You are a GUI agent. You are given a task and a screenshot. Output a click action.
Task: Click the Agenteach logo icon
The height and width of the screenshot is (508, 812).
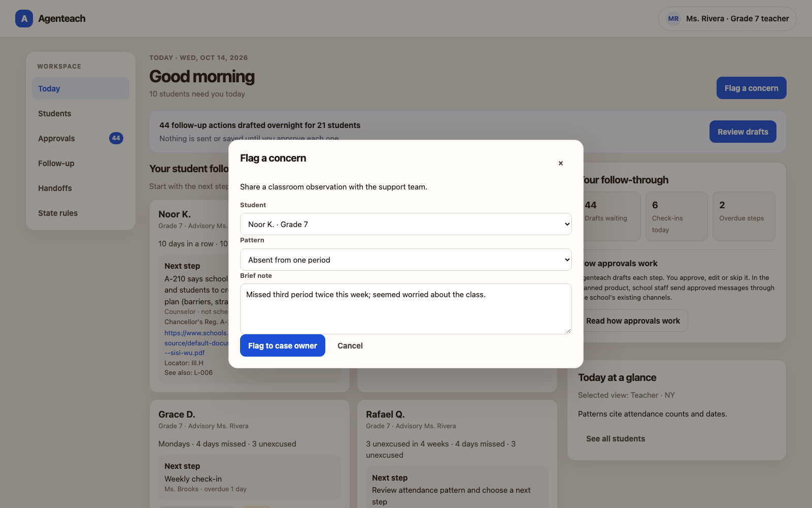click(x=24, y=19)
